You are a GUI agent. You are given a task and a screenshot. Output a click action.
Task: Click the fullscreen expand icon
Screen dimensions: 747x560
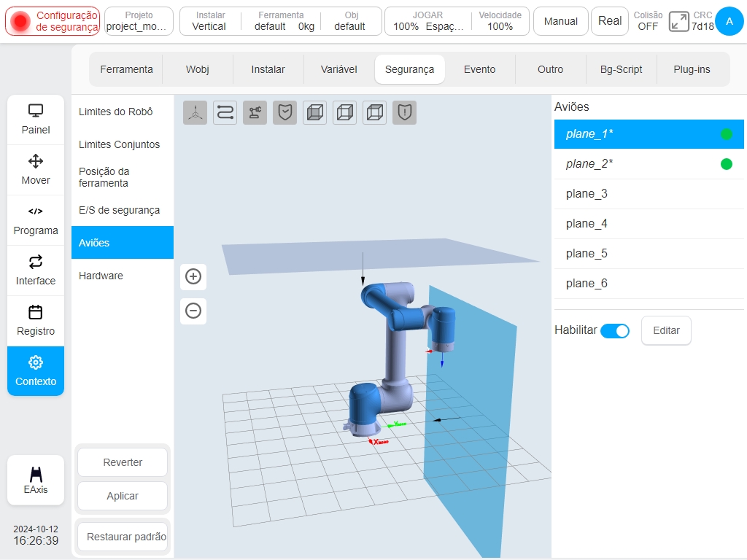click(678, 21)
